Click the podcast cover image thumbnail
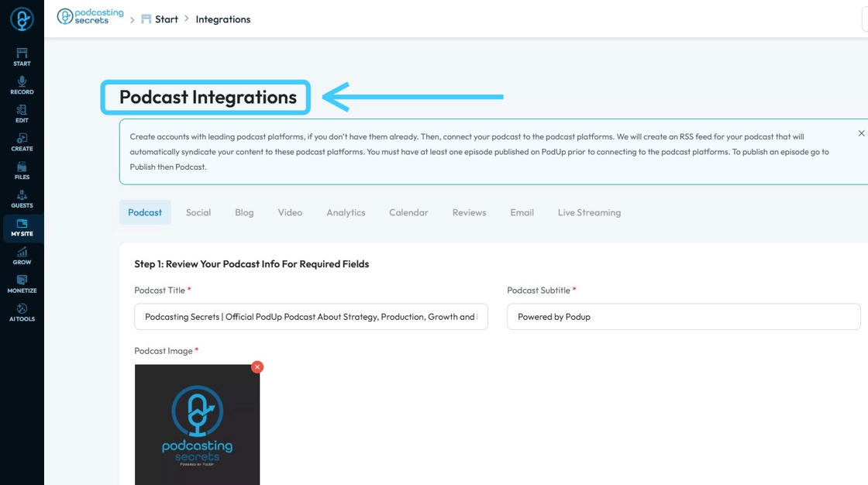The width and height of the screenshot is (868, 485). (197, 424)
